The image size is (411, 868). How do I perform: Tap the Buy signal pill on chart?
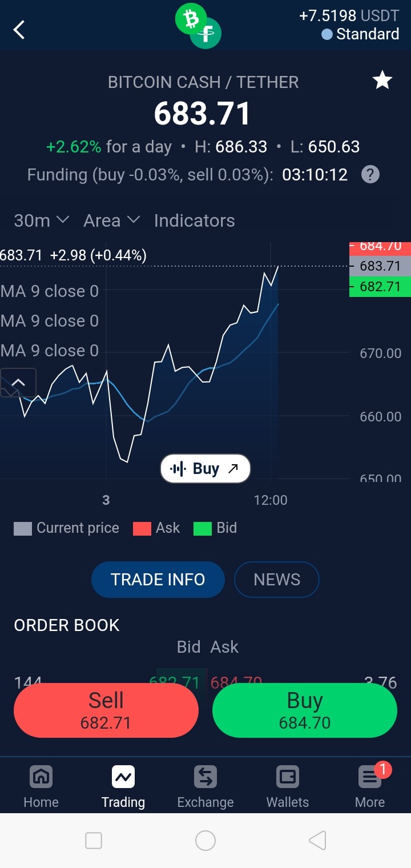[x=205, y=469]
